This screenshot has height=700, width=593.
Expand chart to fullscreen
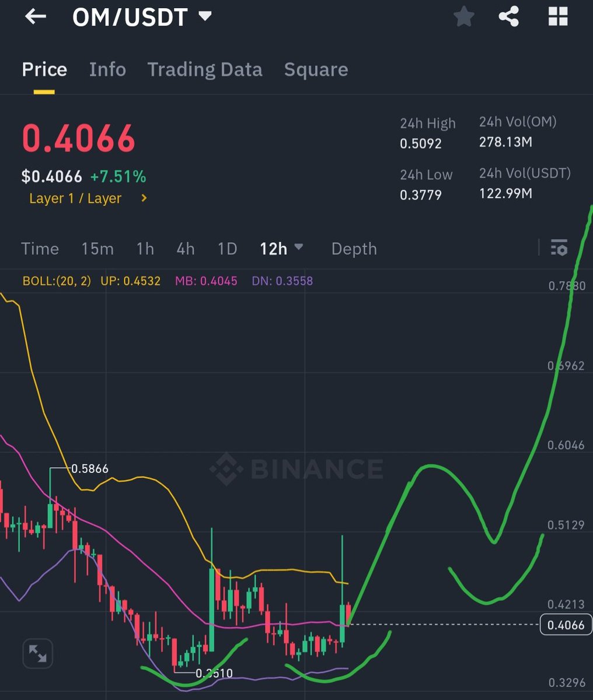(x=37, y=654)
